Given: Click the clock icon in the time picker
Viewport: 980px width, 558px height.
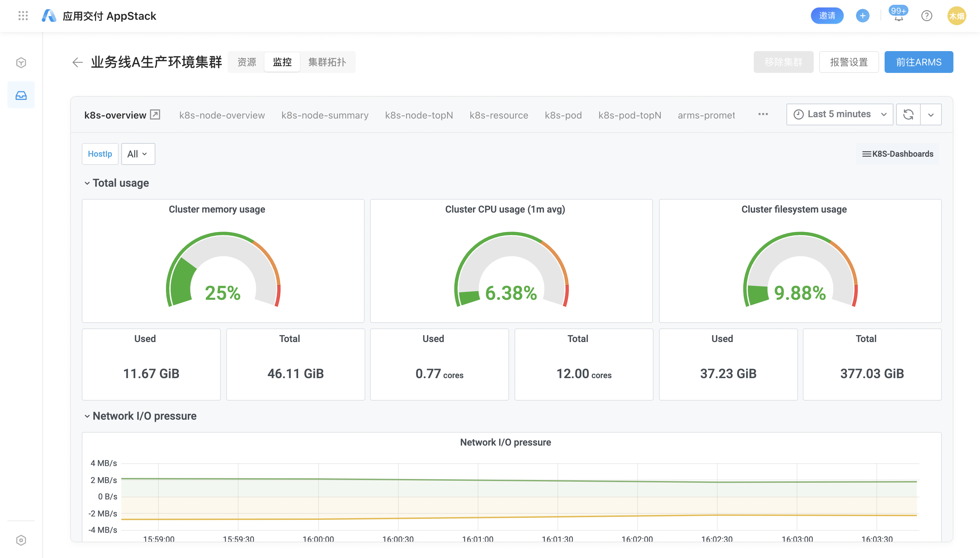Looking at the screenshot, I should coord(798,114).
